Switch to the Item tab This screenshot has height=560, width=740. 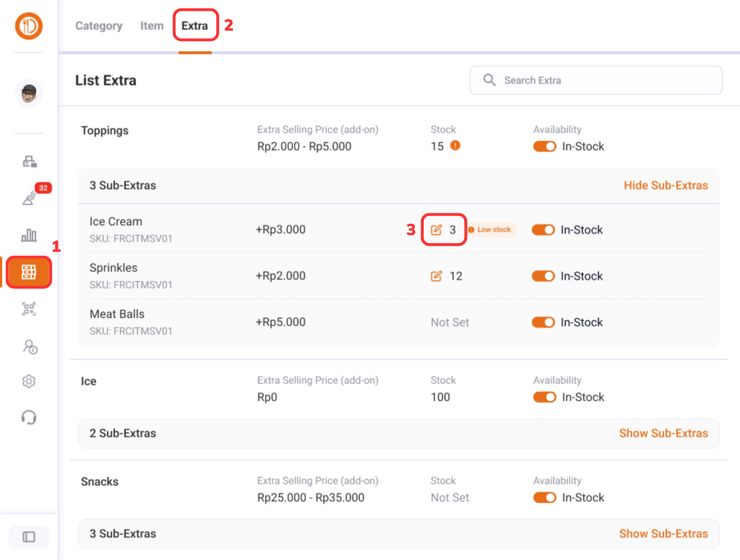pyautogui.click(x=152, y=26)
